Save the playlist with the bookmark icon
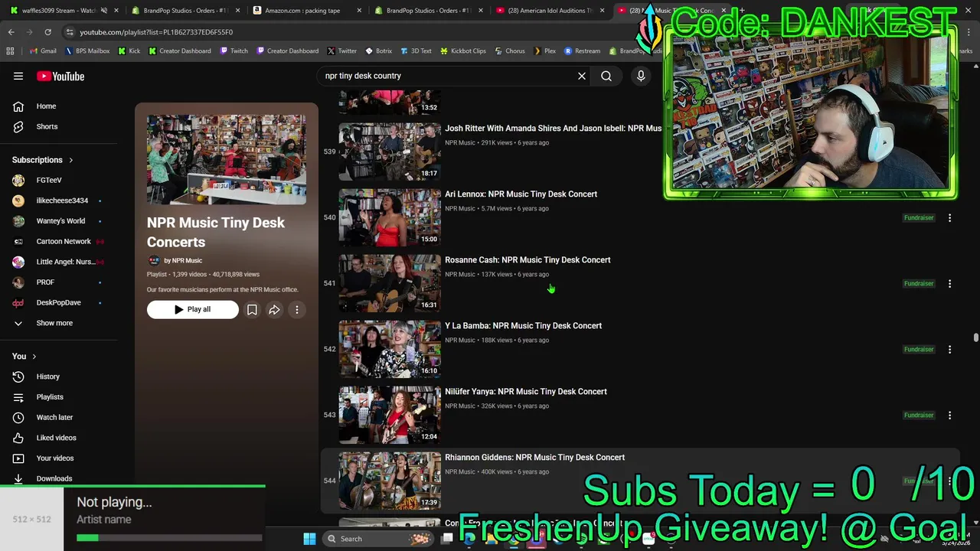The image size is (980, 551). 252,309
